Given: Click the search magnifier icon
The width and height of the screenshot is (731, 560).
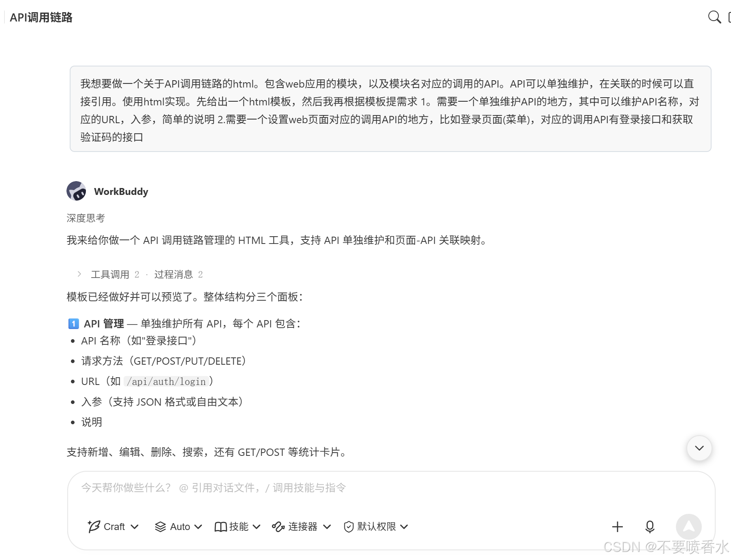Looking at the screenshot, I should click(714, 17).
